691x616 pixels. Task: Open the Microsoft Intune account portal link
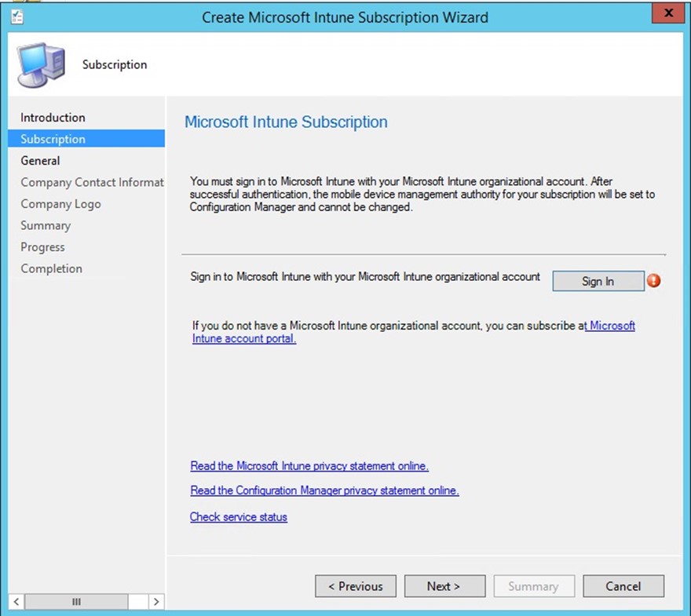click(x=243, y=339)
